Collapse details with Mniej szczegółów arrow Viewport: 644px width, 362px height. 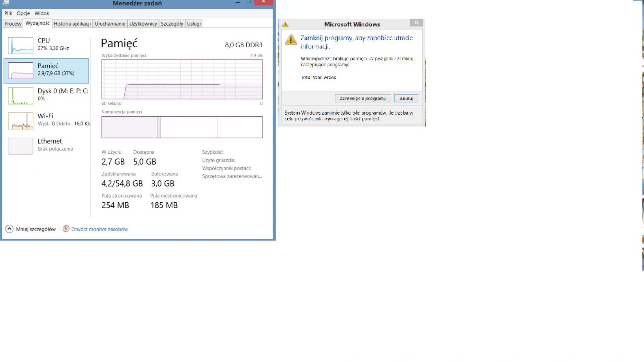(x=9, y=229)
